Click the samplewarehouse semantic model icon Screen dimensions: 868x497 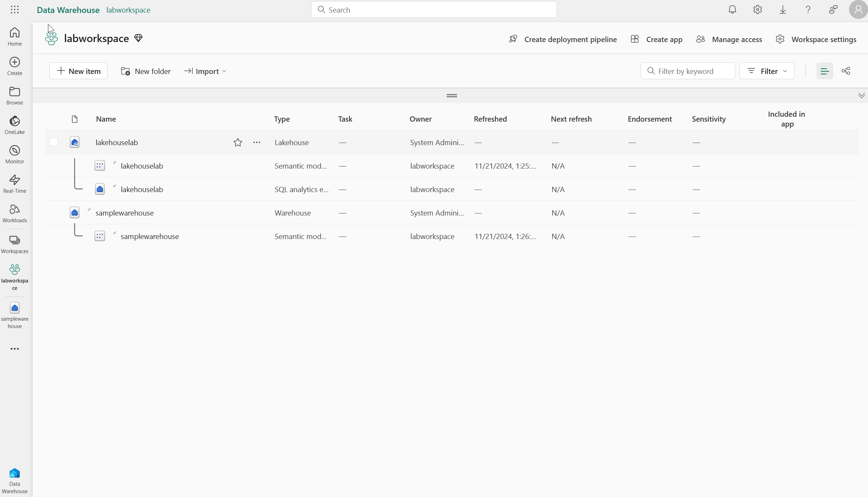(100, 236)
